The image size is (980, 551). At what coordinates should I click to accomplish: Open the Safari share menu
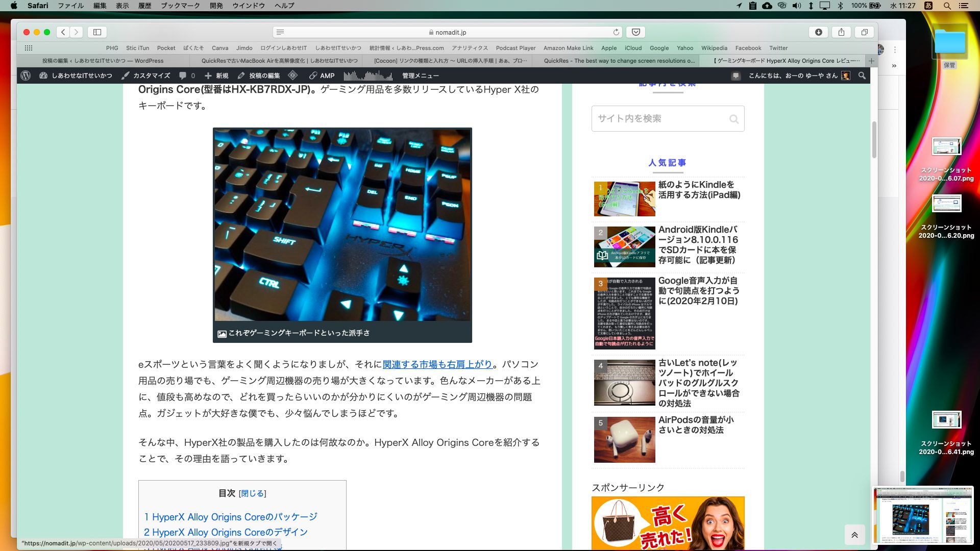[841, 32]
